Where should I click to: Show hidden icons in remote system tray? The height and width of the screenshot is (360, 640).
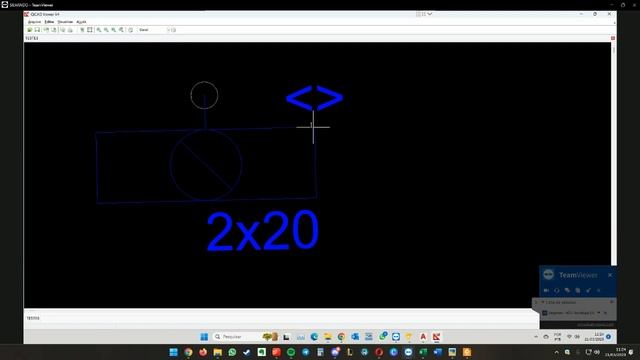point(536,337)
